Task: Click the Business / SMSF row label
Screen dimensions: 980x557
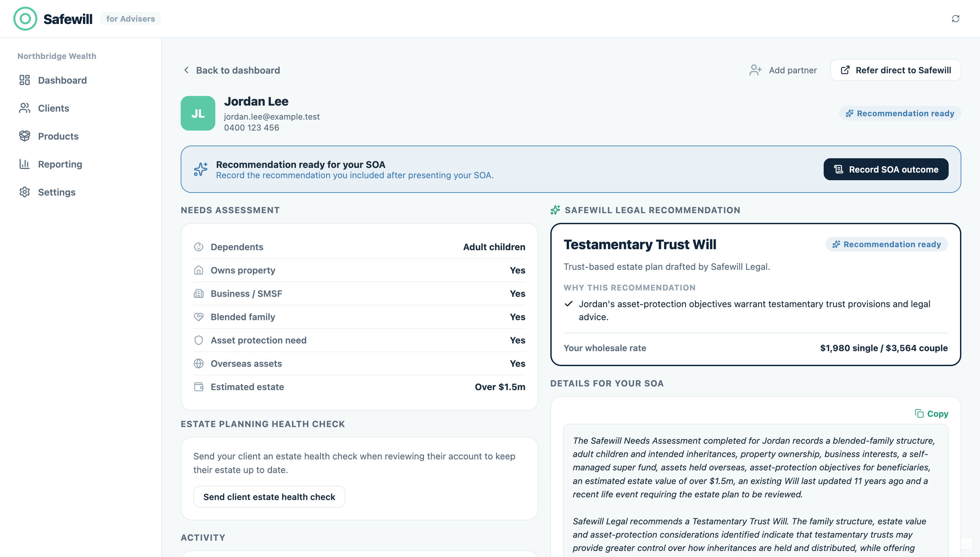Action: coord(246,293)
